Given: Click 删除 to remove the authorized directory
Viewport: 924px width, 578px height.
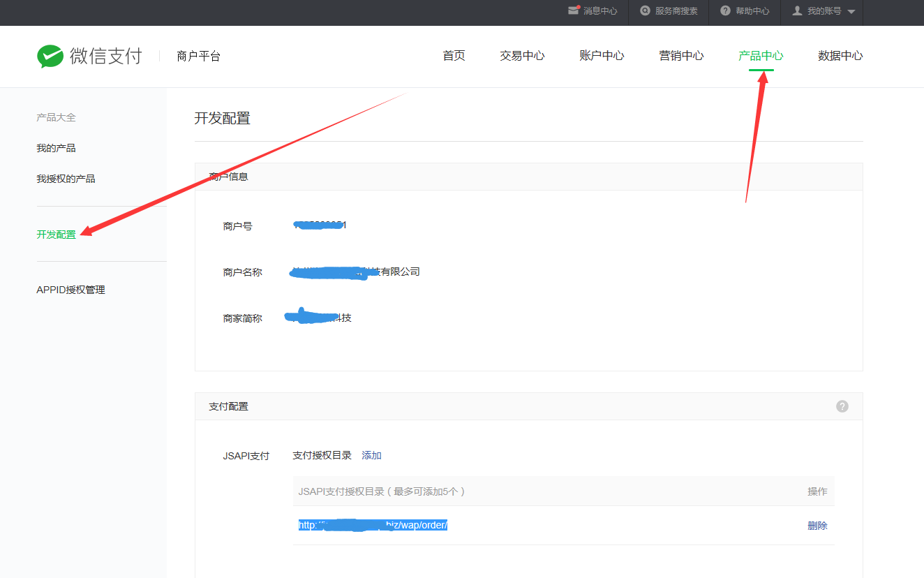Looking at the screenshot, I should [817, 526].
